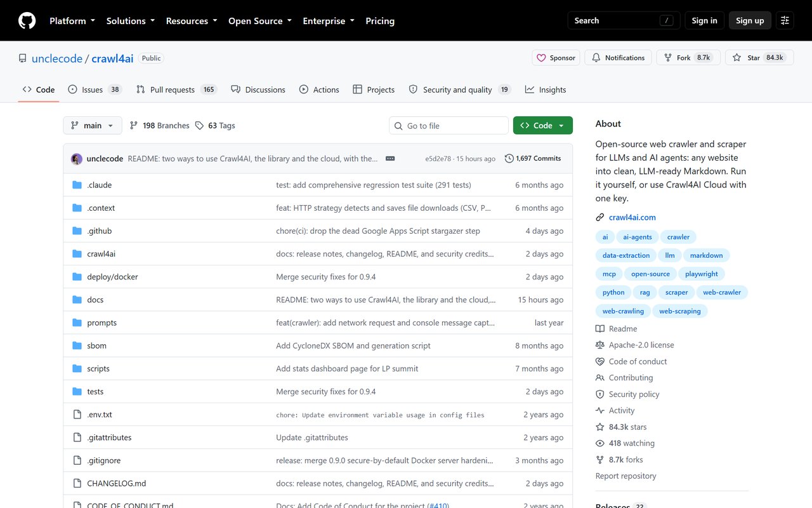Click the Readme book icon
The width and height of the screenshot is (812, 508).
coord(600,329)
